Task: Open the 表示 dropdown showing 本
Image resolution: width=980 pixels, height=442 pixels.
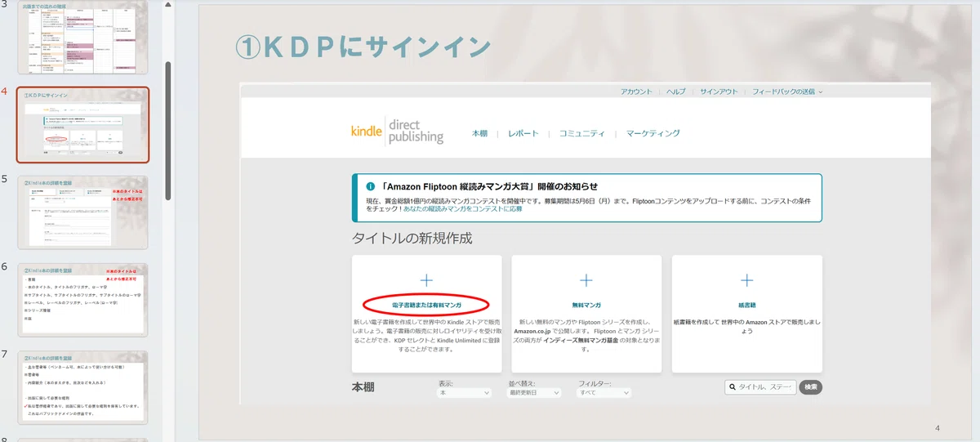Action: tap(465, 393)
